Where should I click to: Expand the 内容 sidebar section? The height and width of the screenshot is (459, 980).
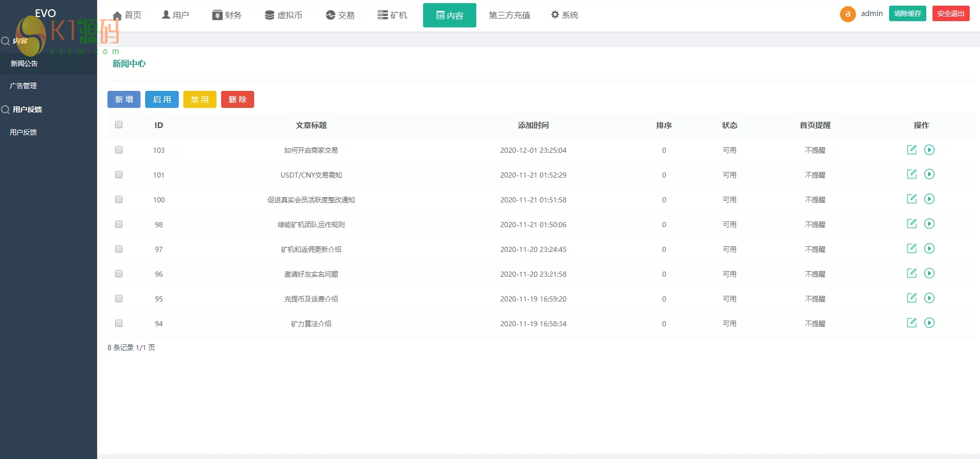point(21,41)
